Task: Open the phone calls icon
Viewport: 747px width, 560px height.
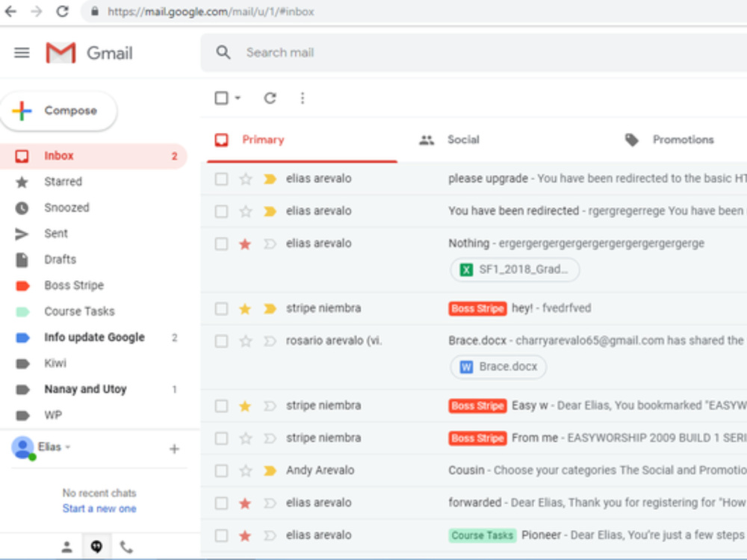Action: (x=126, y=547)
